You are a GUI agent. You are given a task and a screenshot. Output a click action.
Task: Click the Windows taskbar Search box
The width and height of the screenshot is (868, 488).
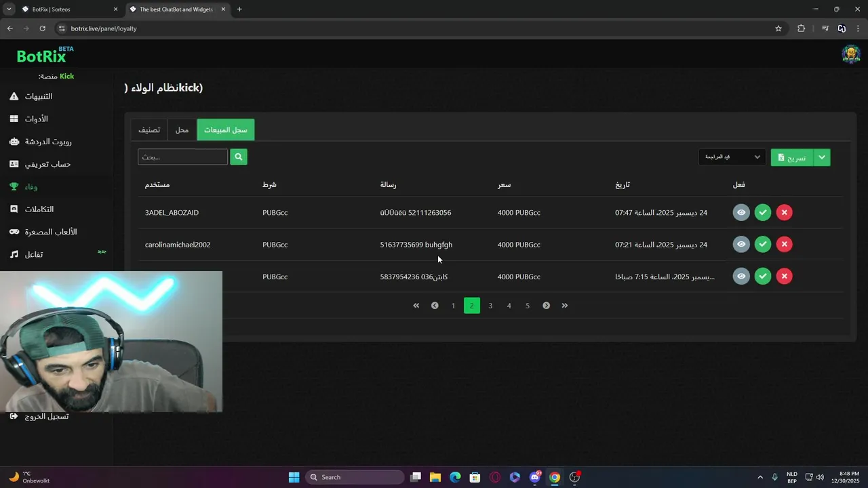click(354, 477)
